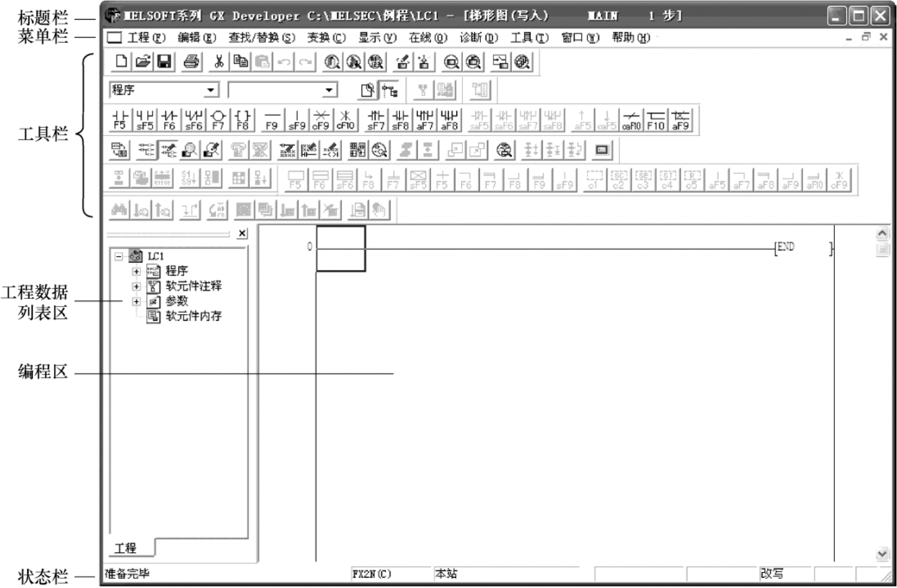Save the project with floppy disk icon
Viewport: 897px width, 588px height.
164,62
